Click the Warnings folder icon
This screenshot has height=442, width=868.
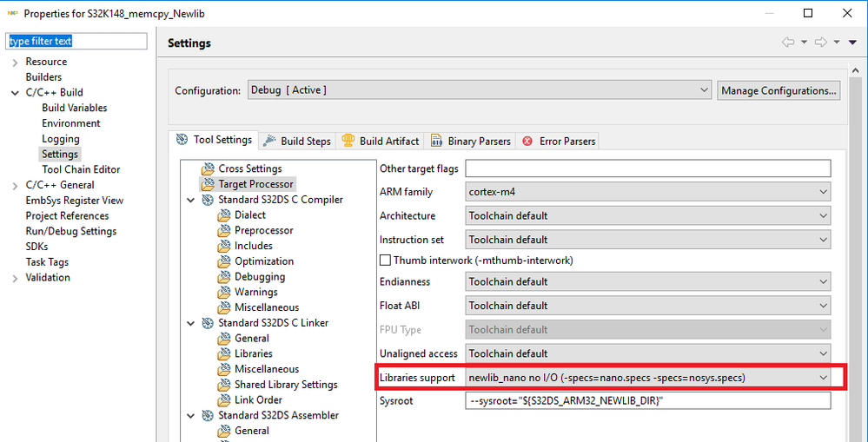(x=223, y=292)
